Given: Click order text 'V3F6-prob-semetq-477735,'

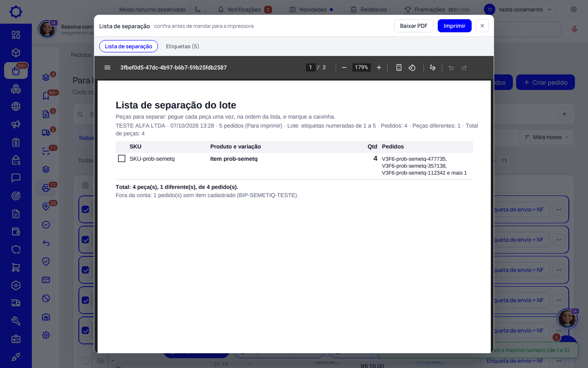Looking at the screenshot, I should (414, 159).
